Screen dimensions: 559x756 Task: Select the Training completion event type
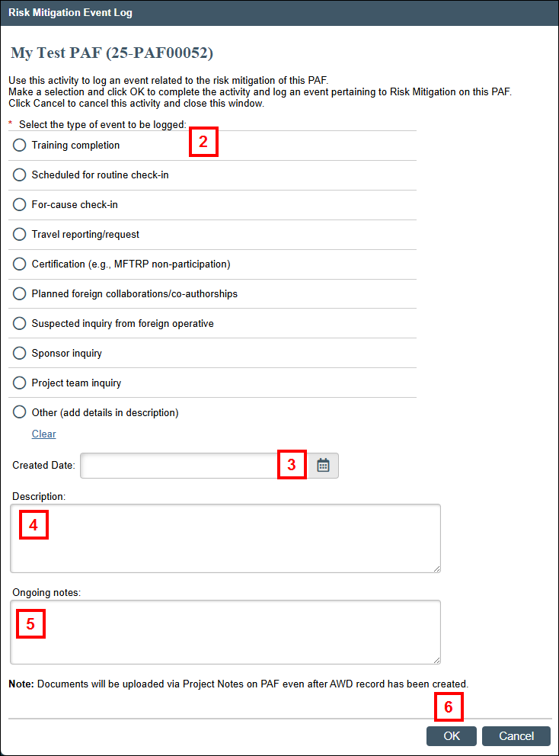19,144
